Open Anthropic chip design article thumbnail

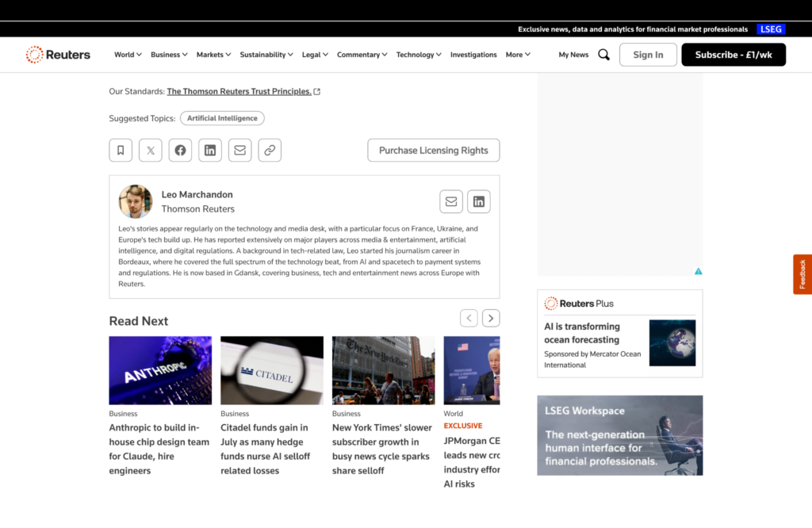point(160,370)
